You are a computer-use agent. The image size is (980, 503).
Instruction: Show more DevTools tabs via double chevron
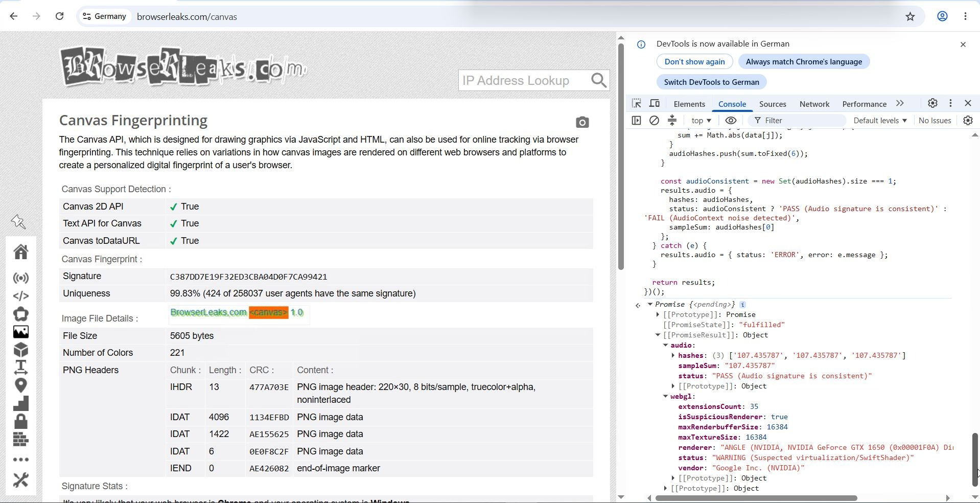[x=900, y=103]
